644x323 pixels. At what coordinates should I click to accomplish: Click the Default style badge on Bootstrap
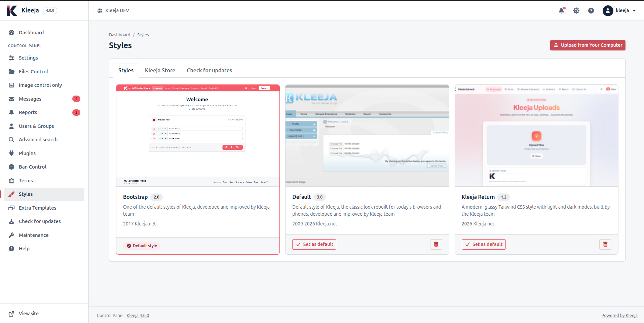tap(142, 246)
